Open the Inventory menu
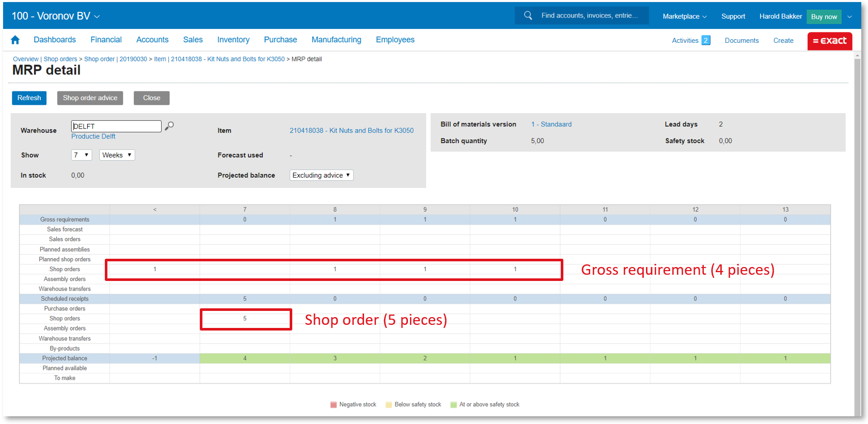This screenshot has width=868, height=424. [x=233, y=40]
